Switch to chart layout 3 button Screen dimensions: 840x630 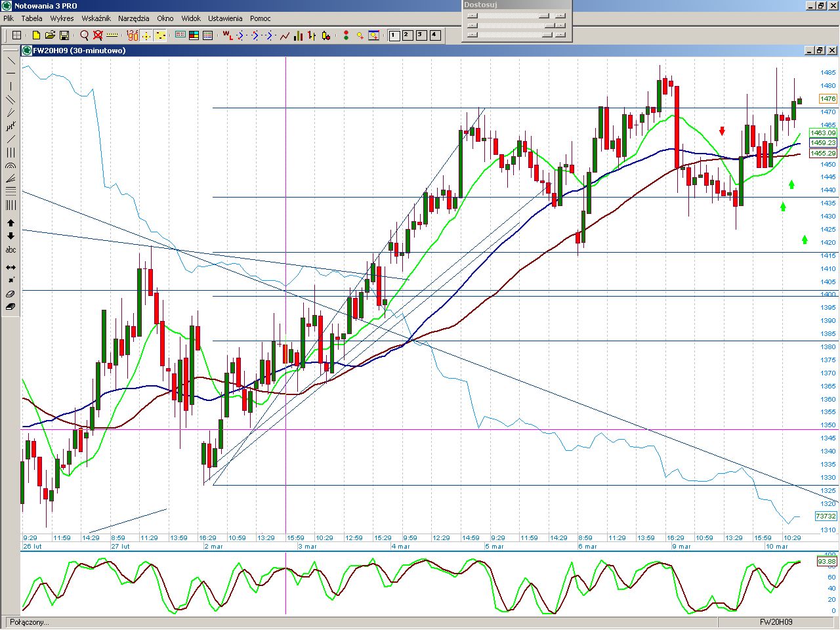[421, 35]
